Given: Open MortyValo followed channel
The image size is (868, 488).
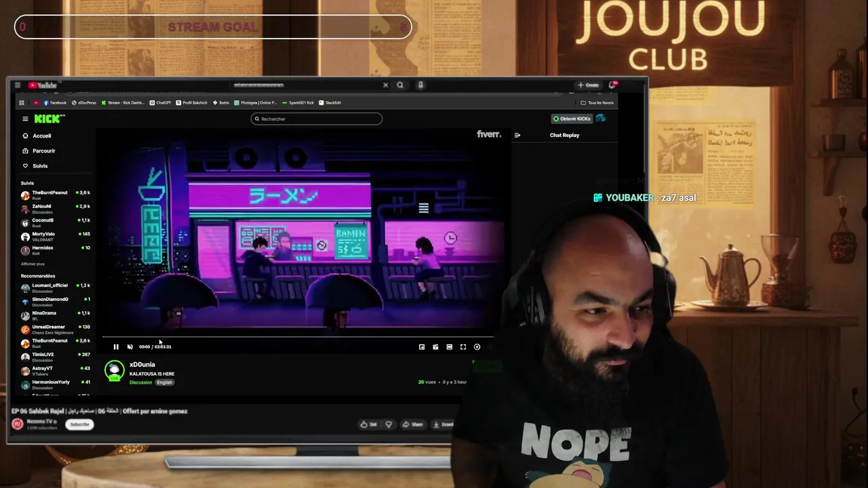Looking at the screenshot, I should tap(56, 236).
